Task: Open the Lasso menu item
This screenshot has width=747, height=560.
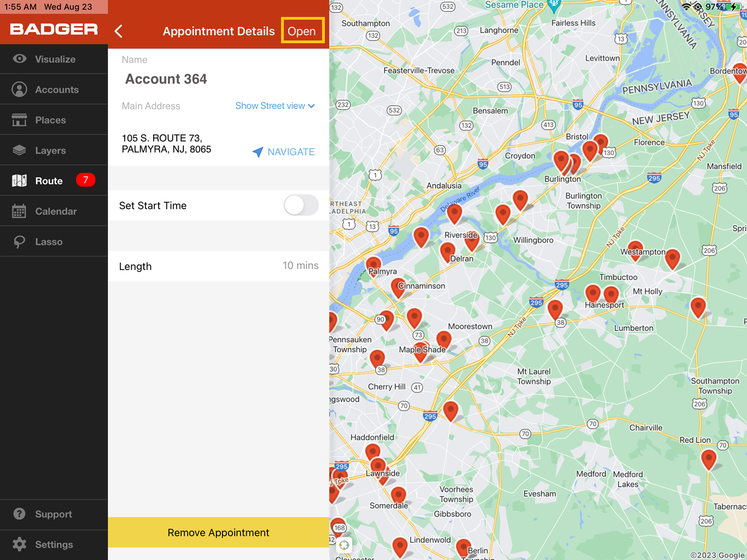Action: [54, 242]
